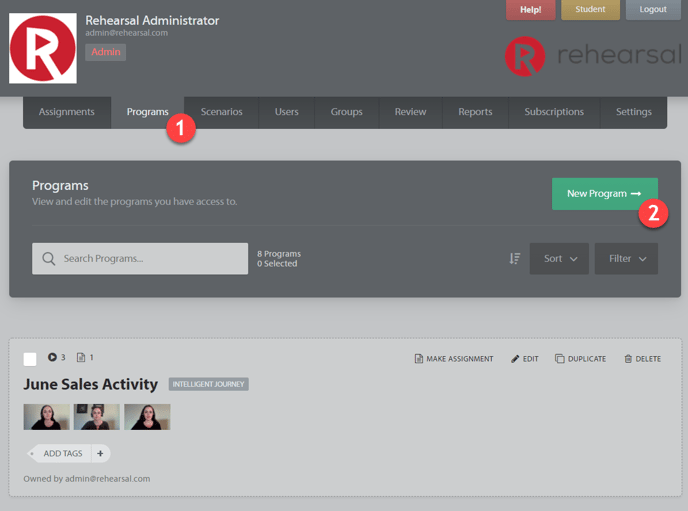This screenshot has height=511, width=688.
Task: Click the New Program button
Action: 604,194
